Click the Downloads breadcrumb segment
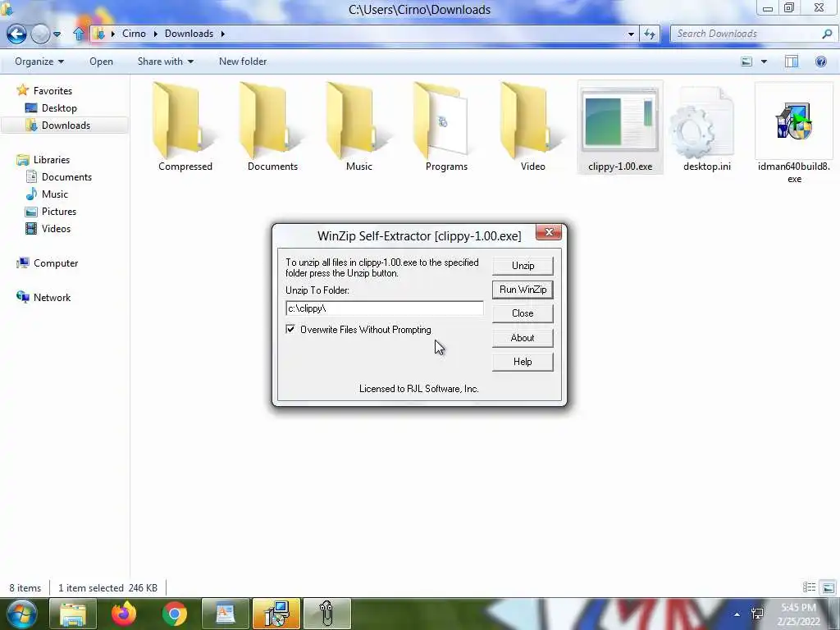Screen dimensions: 840x630 click(x=189, y=34)
